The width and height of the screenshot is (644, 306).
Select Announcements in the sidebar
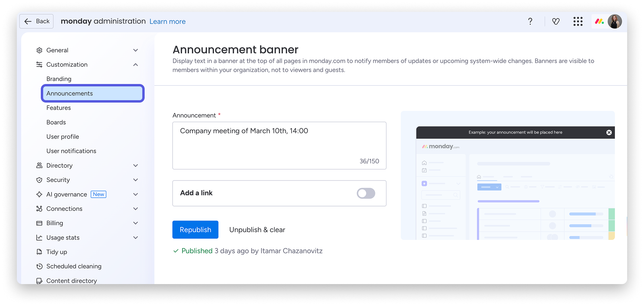click(93, 93)
